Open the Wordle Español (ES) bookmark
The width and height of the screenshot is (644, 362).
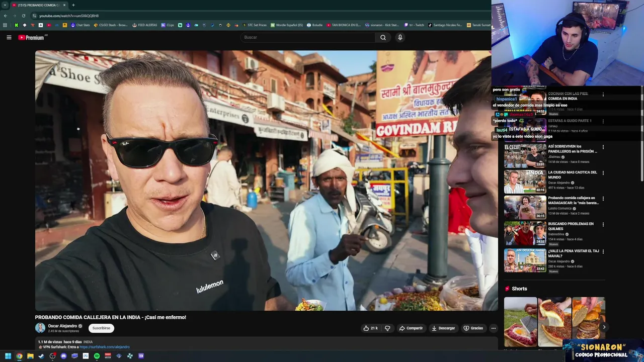[287, 25]
